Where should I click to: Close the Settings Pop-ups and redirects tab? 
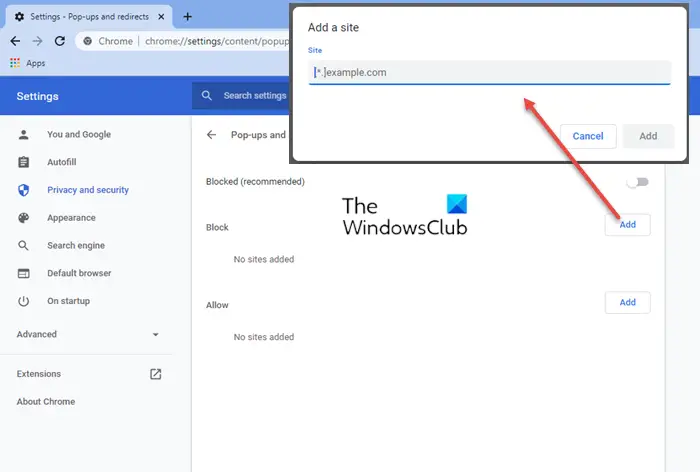(x=161, y=17)
